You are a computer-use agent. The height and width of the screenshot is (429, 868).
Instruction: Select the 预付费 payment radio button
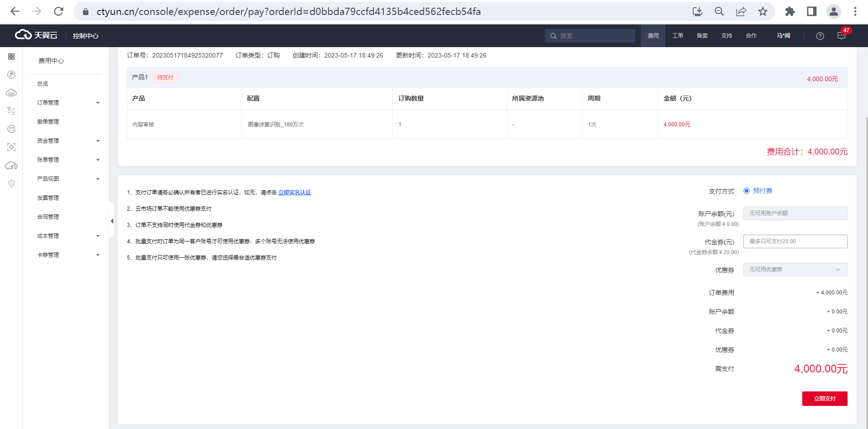[747, 191]
